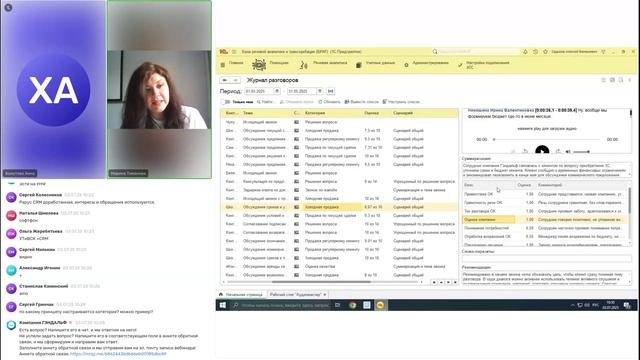The image size is (640, 360).
Task: Click the Обновить refresh button
Action: point(329,102)
